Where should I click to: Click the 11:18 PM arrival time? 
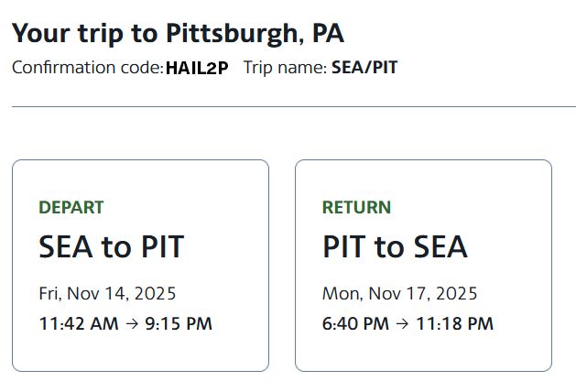(453, 324)
